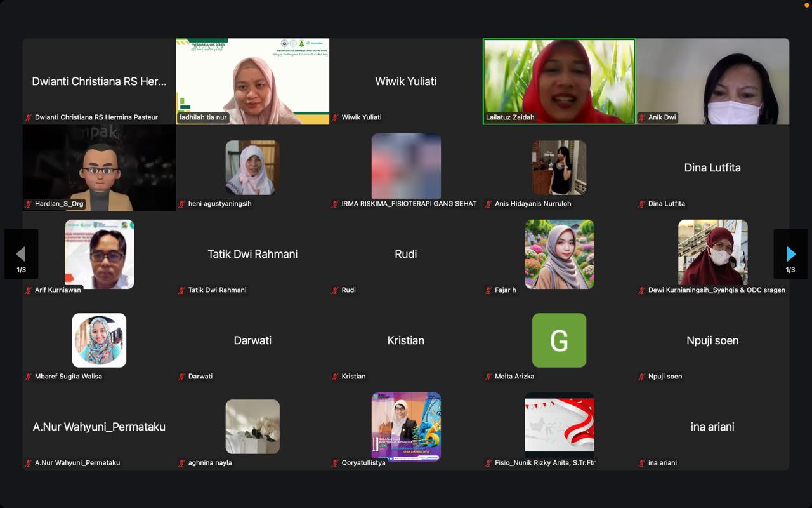Screen dimensions: 812x508
Task: Click orange recording indicator dot in menu bar
Action: [806, 4]
